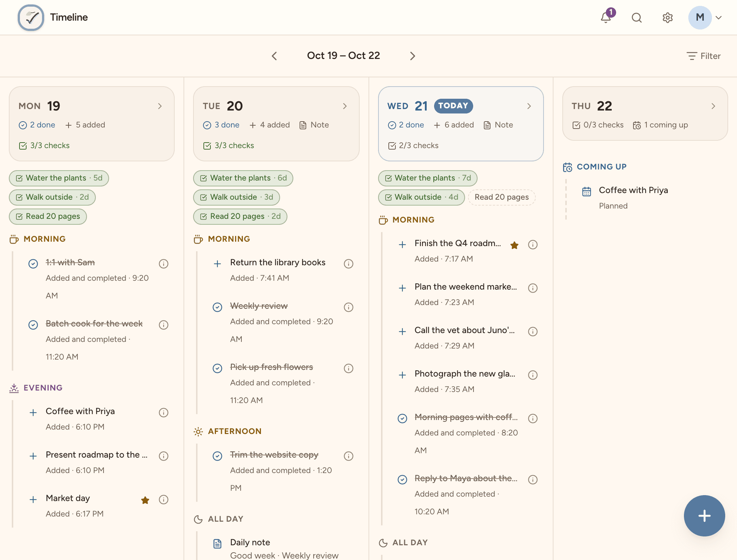737x560 pixels.
Task: Open info for Return the library books
Action: pos(349,263)
